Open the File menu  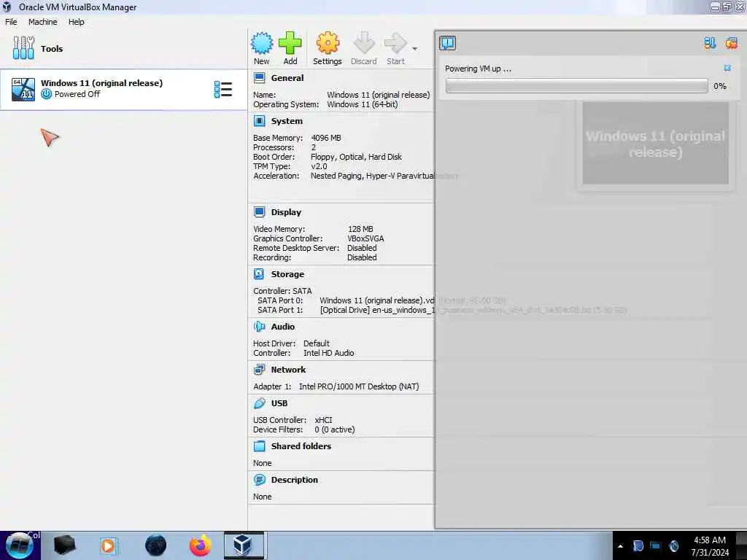(11, 22)
